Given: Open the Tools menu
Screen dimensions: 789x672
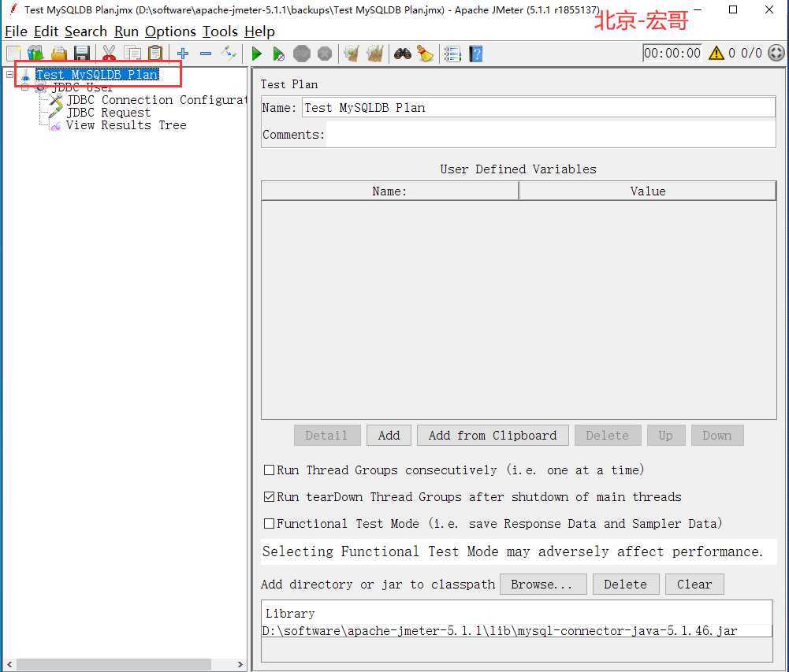Looking at the screenshot, I should [x=220, y=32].
